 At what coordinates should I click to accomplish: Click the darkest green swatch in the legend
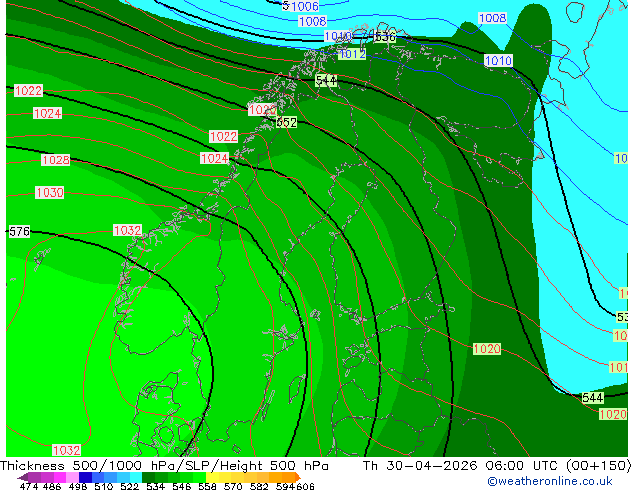point(148,477)
